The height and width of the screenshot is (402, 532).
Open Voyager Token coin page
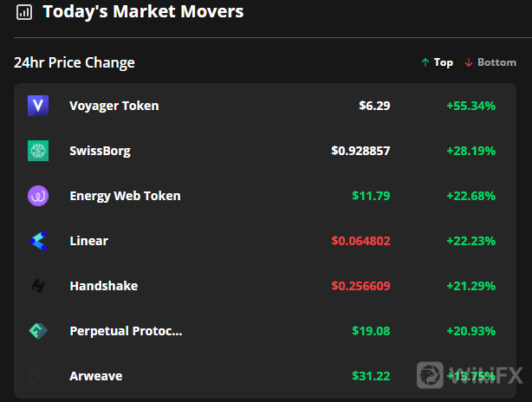pyautogui.click(x=114, y=106)
